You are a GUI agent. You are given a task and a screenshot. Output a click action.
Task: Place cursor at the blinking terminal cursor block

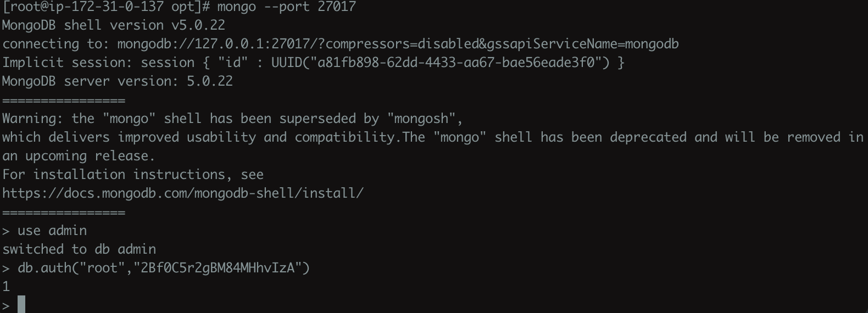point(21,304)
